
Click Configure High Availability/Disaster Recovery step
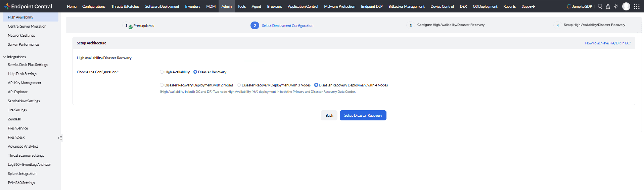pos(451,25)
